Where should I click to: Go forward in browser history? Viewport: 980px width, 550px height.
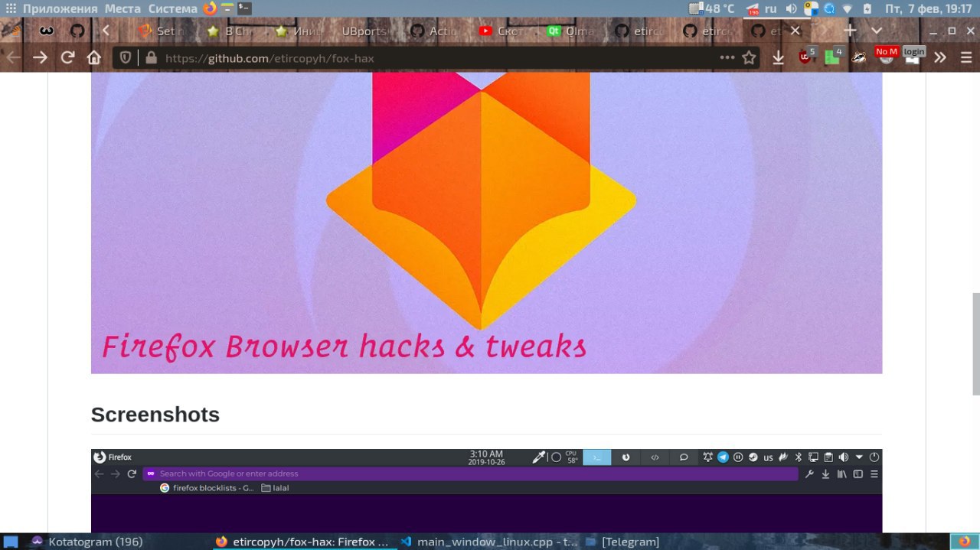point(40,57)
